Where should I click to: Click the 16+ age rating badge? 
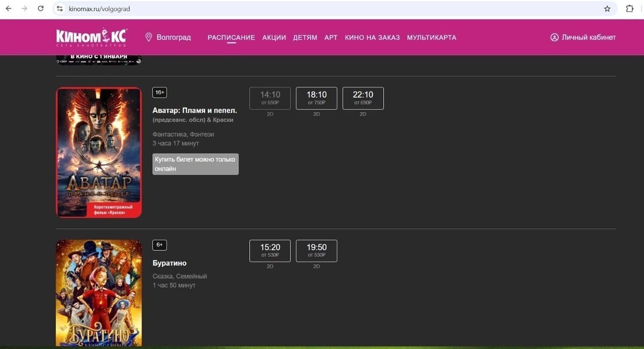pos(159,92)
